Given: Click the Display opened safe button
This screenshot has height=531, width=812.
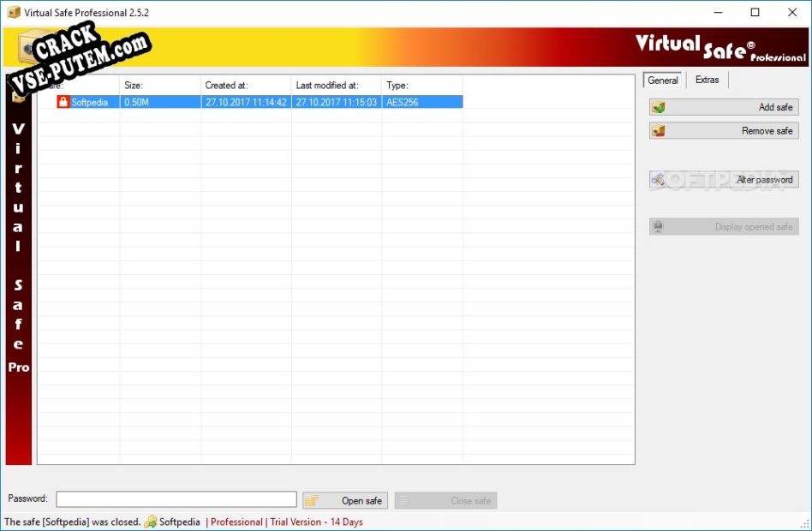Looking at the screenshot, I should pos(724,226).
